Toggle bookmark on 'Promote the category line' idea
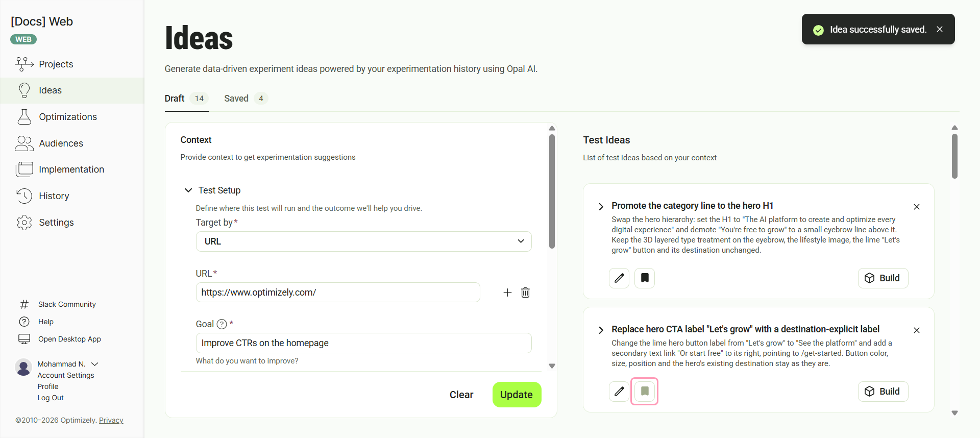 click(x=645, y=278)
